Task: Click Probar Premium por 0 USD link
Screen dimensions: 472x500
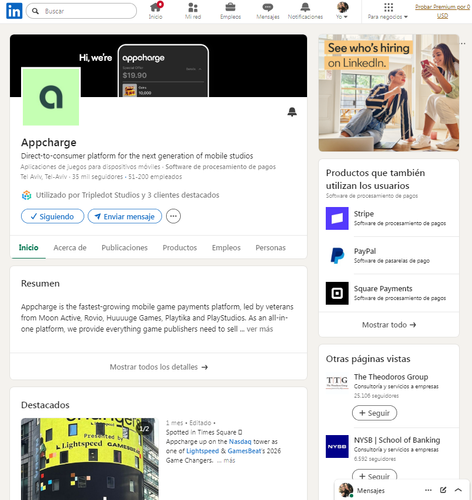Action: coord(442,11)
